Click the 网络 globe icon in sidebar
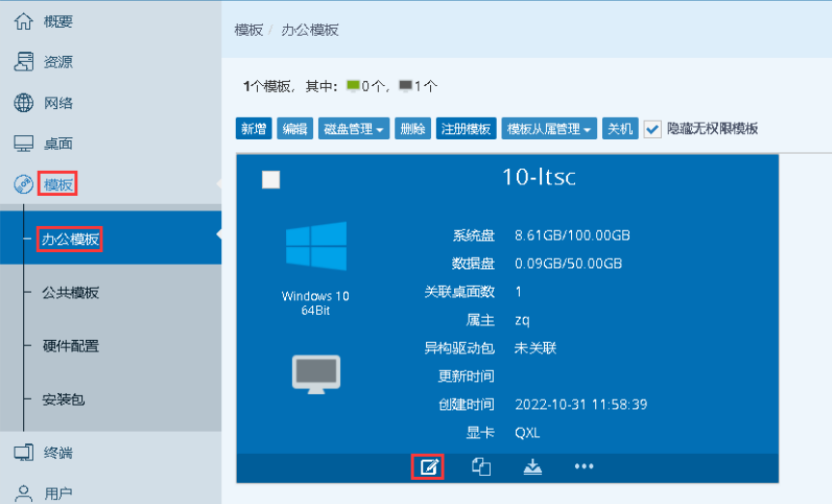 (23, 102)
